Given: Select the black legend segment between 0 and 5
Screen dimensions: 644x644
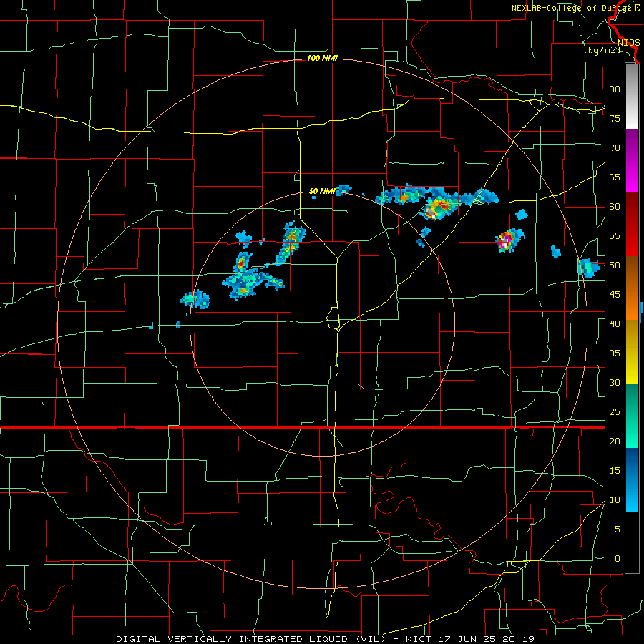Looking at the screenshot, I should [x=632, y=542].
